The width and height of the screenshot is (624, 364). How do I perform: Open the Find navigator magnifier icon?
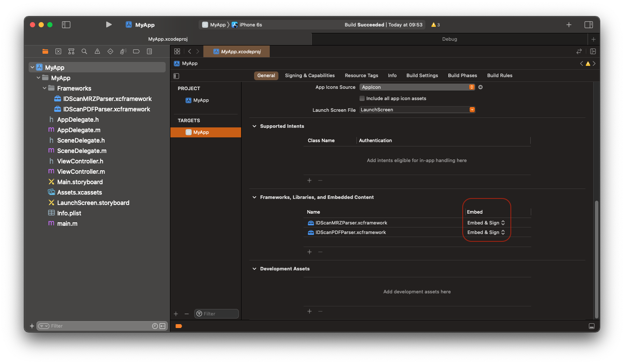84,51
